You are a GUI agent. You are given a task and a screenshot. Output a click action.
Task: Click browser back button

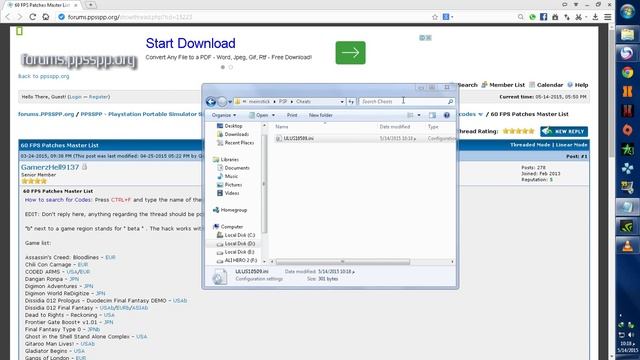[x=8, y=17]
